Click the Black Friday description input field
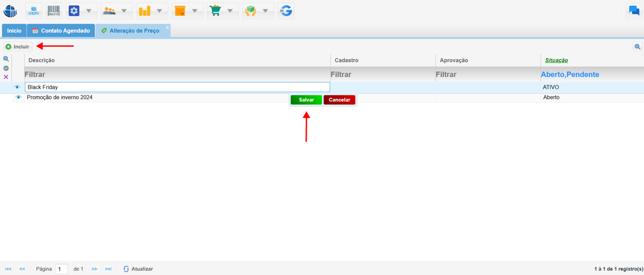Screen dimensions: 644x275 (x=177, y=87)
